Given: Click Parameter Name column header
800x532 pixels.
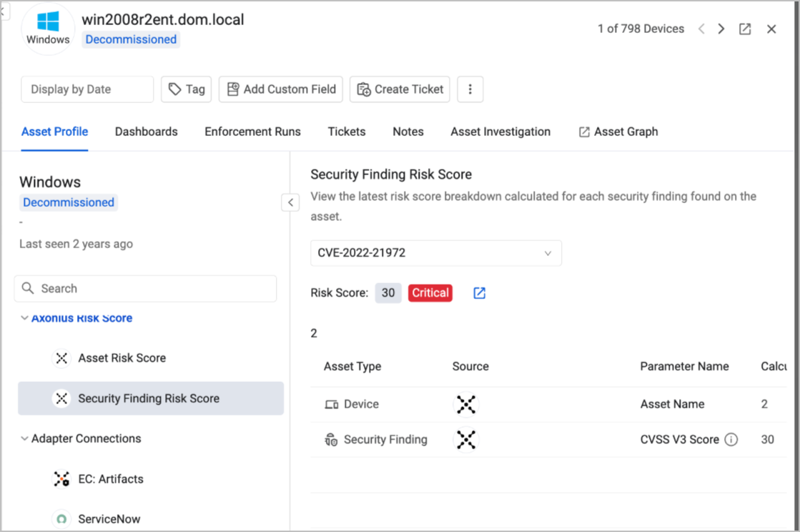Looking at the screenshot, I should 685,366.
